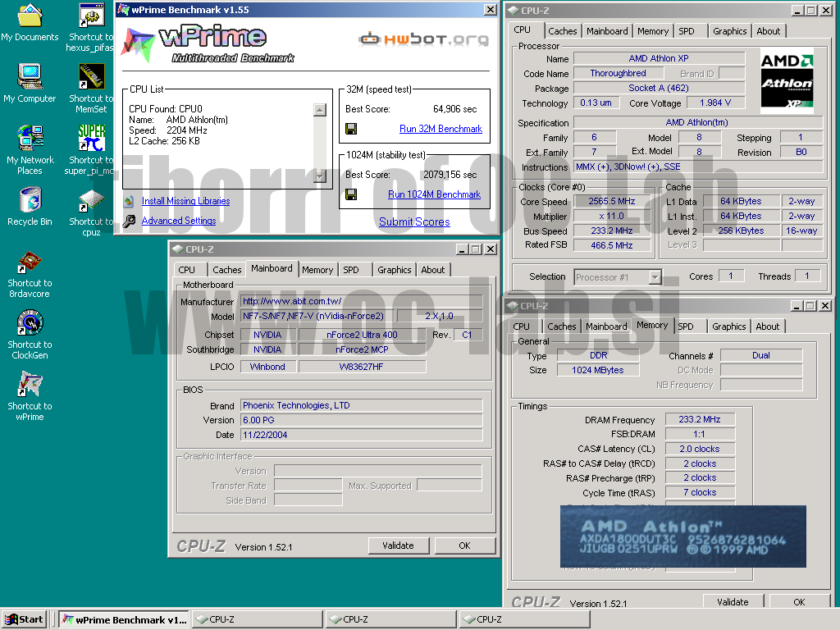The height and width of the screenshot is (630, 840).
Task: Switch to About tab in top CPU-Z window
Action: click(x=768, y=31)
